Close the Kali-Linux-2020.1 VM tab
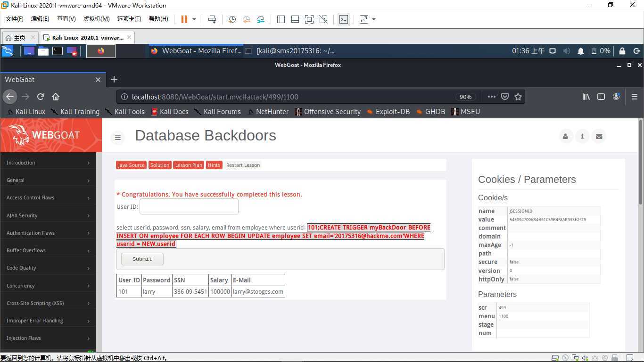 pos(130,37)
